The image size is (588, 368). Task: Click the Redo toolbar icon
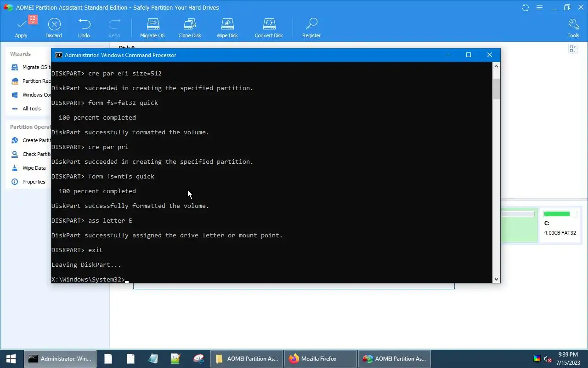114,28
